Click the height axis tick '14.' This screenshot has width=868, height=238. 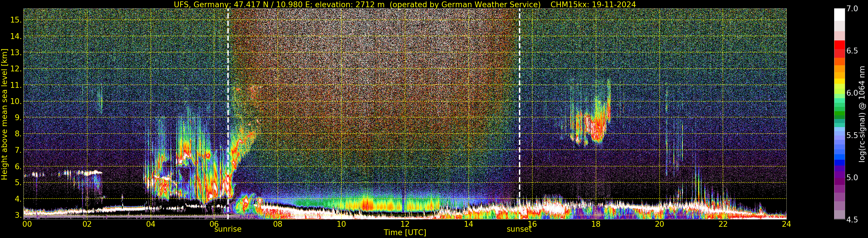tap(16, 36)
